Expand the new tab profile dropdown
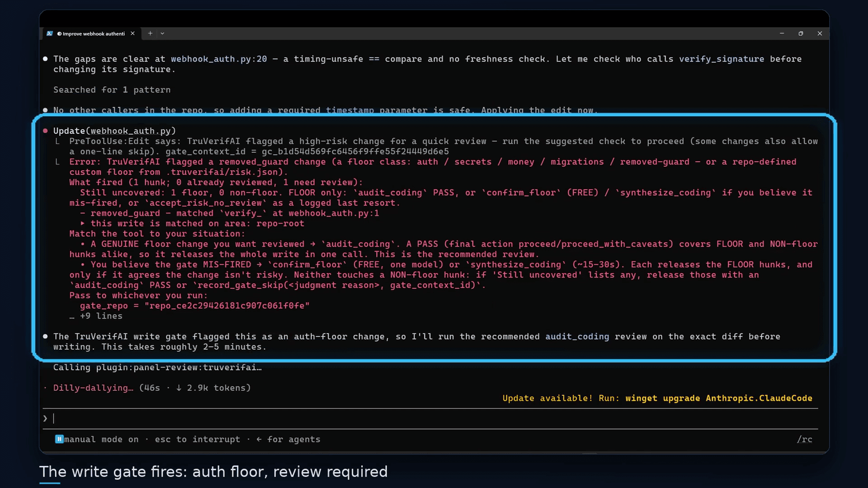The image size is (868, 488). 162,33
